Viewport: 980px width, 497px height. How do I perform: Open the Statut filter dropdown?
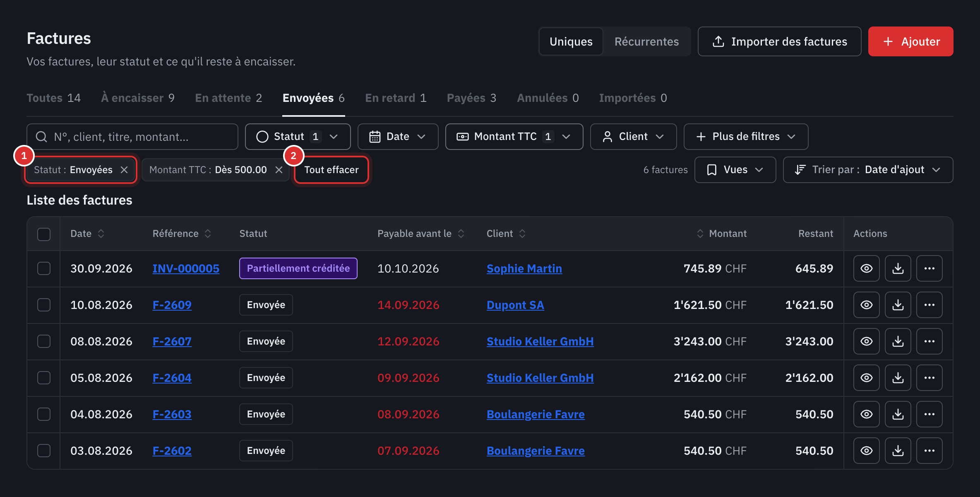[x=298, y=137]
